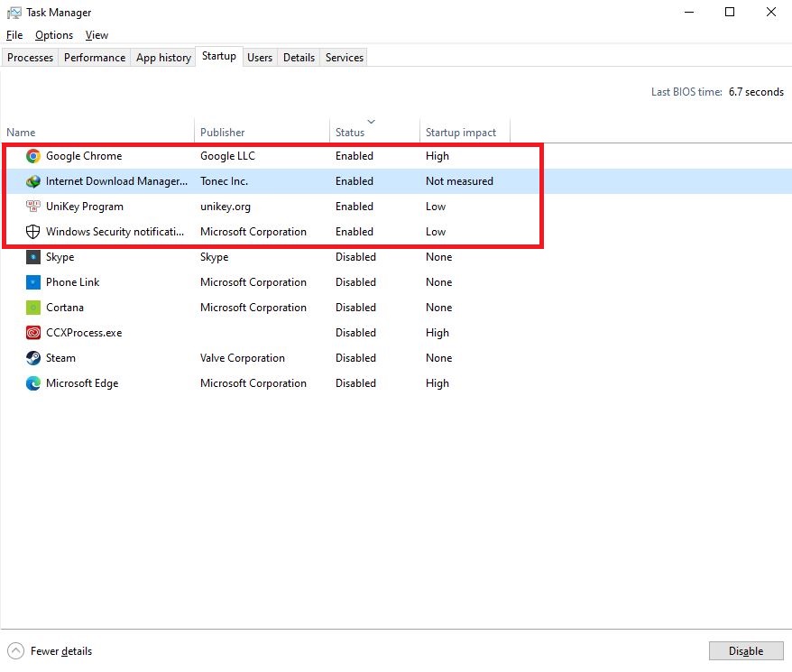Click the Skype publisher cell
The height and width of the screenshot is (672, 792).
[x=214, y=257]
